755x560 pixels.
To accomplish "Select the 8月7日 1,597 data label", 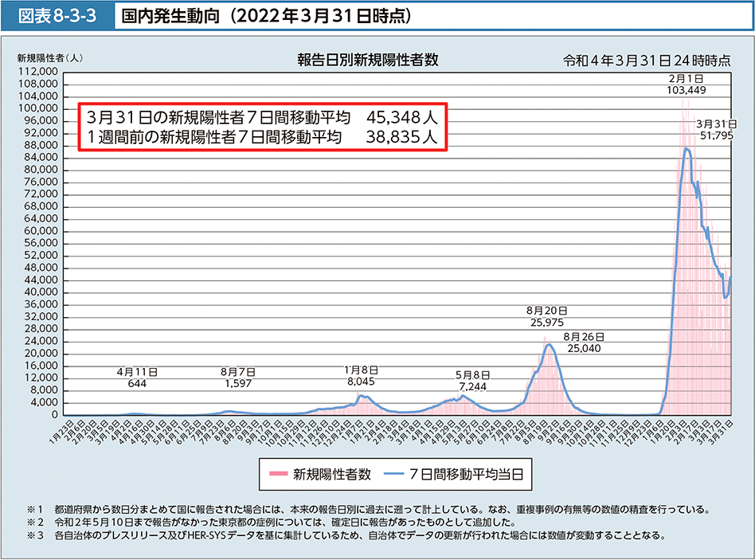I will (x=239, y=378).
